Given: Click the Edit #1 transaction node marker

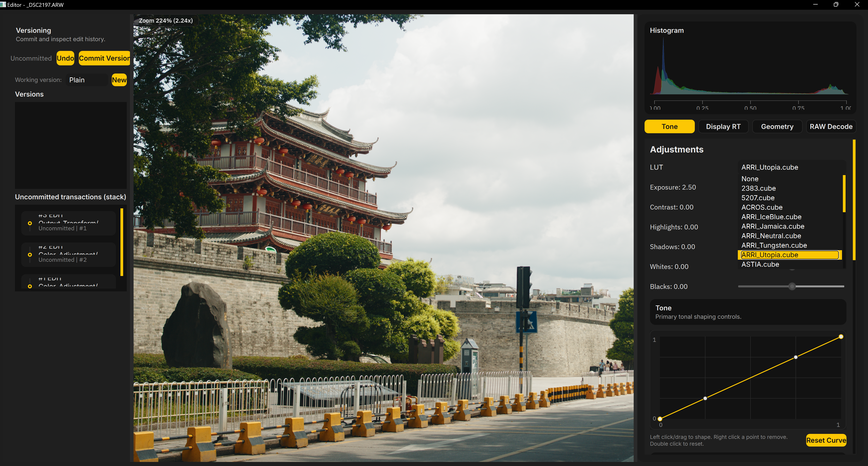Looking at the screenshot, I should tap(30, 286).
